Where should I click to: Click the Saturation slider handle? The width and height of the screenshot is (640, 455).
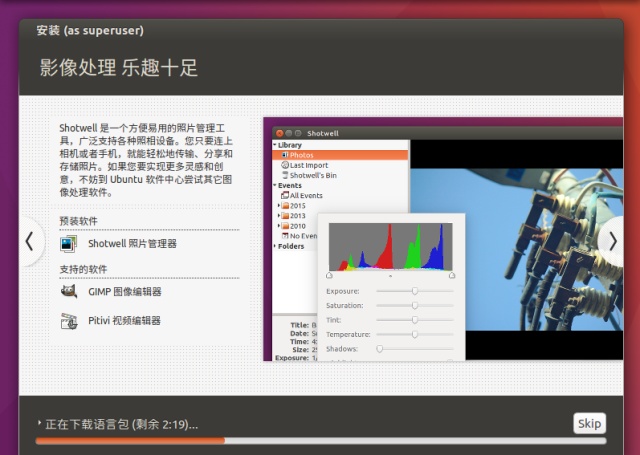coord(415,305)
